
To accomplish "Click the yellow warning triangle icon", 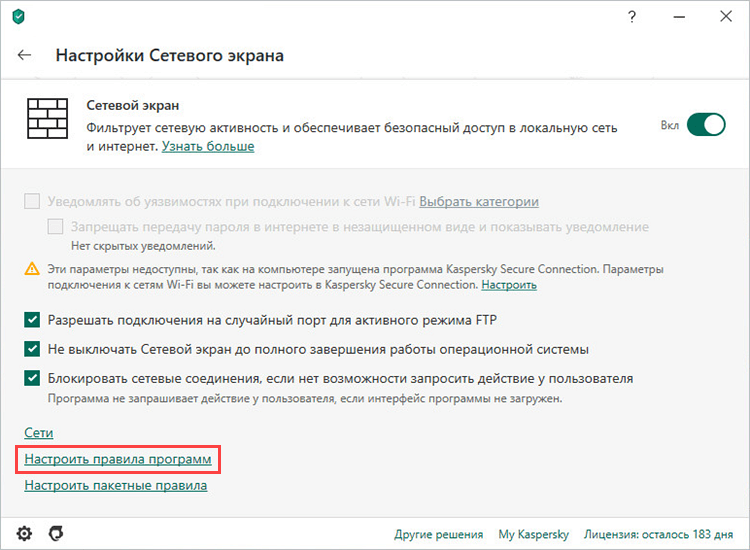I will [32, 269].
